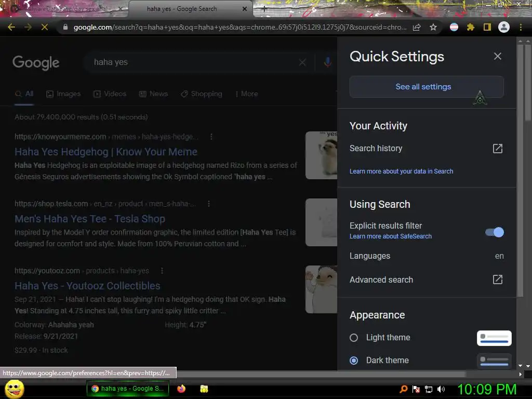The height and width of the screenshot is (399, 532).
Task: Toggle the Explicit results filter switch
Action: [x=495, y=232]
